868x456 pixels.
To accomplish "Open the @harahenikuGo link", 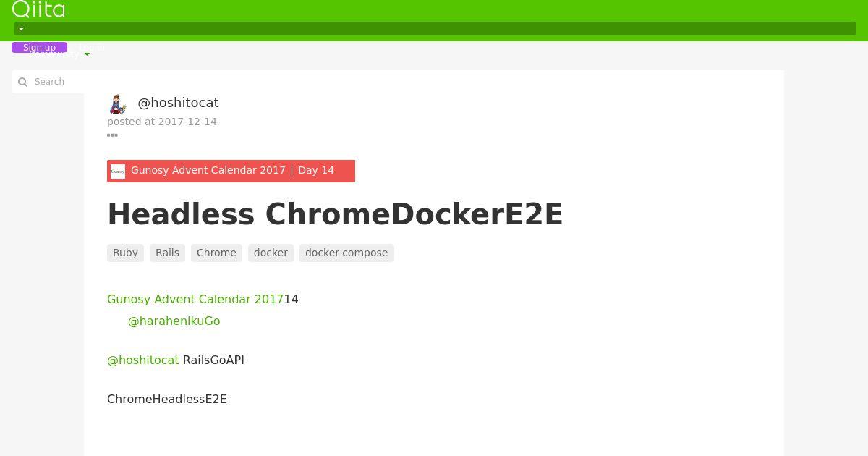I will pos(174,321).
